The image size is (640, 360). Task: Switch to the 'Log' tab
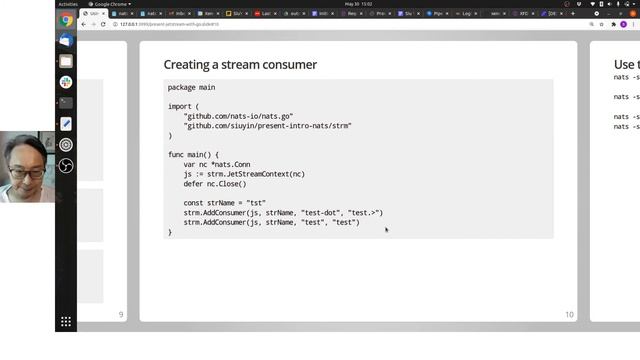pyautogui.click(x=466, y=13)
